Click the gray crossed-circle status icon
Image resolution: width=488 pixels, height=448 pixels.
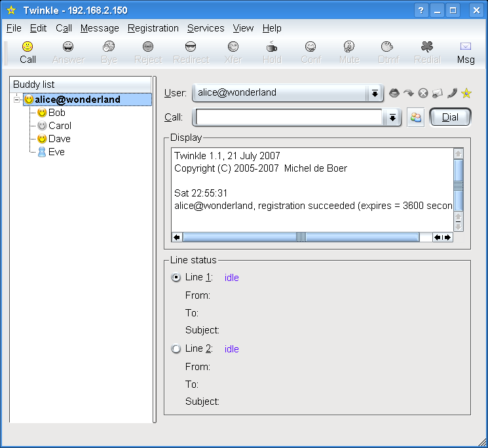423,93
